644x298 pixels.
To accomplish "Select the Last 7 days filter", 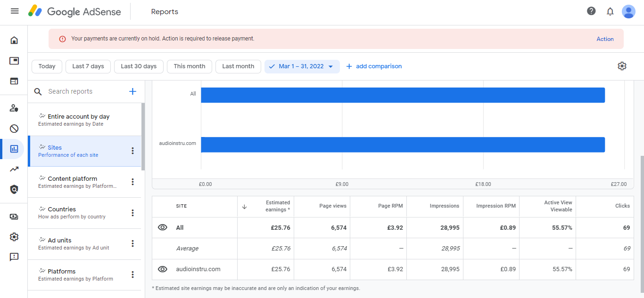I will point(88,66).
